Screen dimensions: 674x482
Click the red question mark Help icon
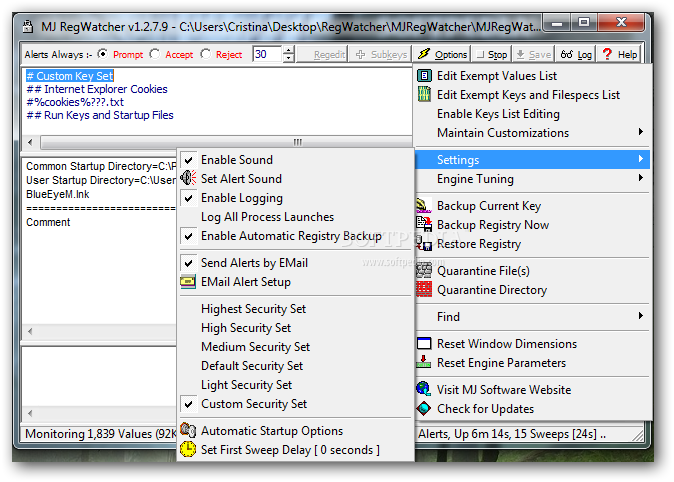(607, 54)
